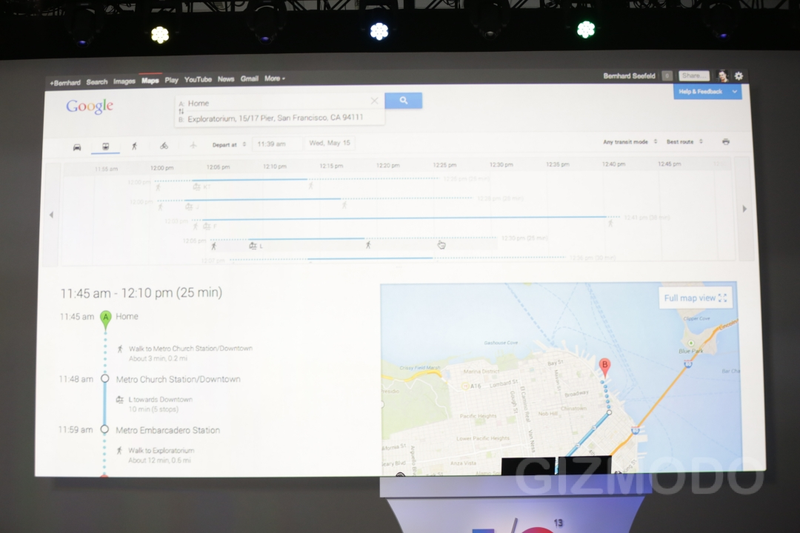Open settings gear icon
This screenshot has height=533, width=800.
(x=738, y=76)
